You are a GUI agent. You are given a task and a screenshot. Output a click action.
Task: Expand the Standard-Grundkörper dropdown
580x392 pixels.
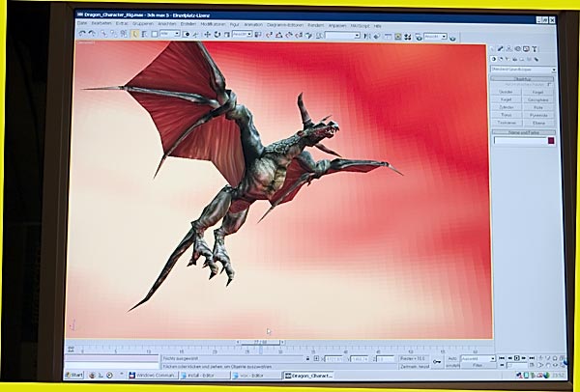coord(554,70)
